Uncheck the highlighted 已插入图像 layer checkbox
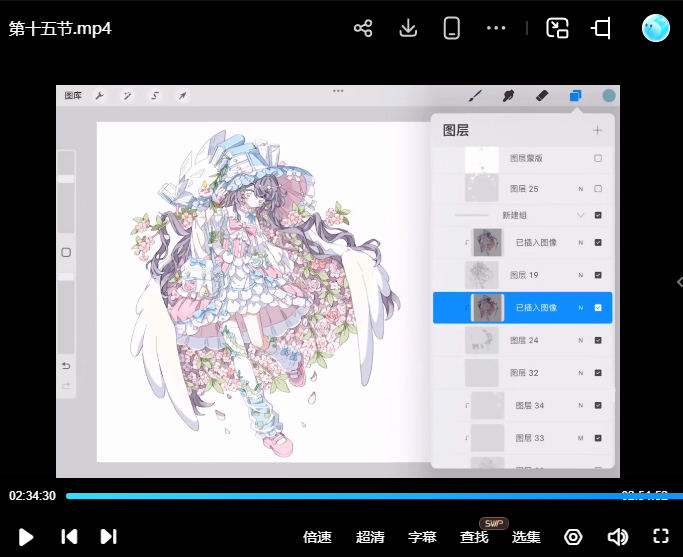Screen dimensions: 683x557 598,307
